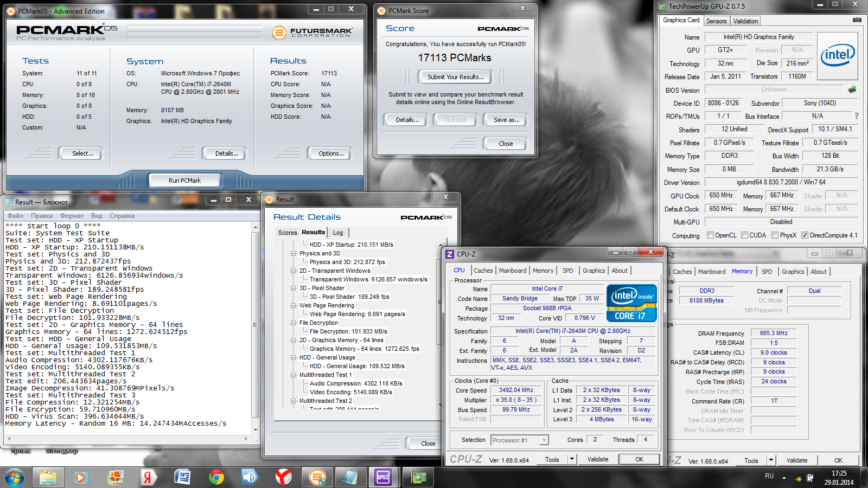The image size is (868, 488).
Task: Click the Options... button under Results
Action: (331, 153)
